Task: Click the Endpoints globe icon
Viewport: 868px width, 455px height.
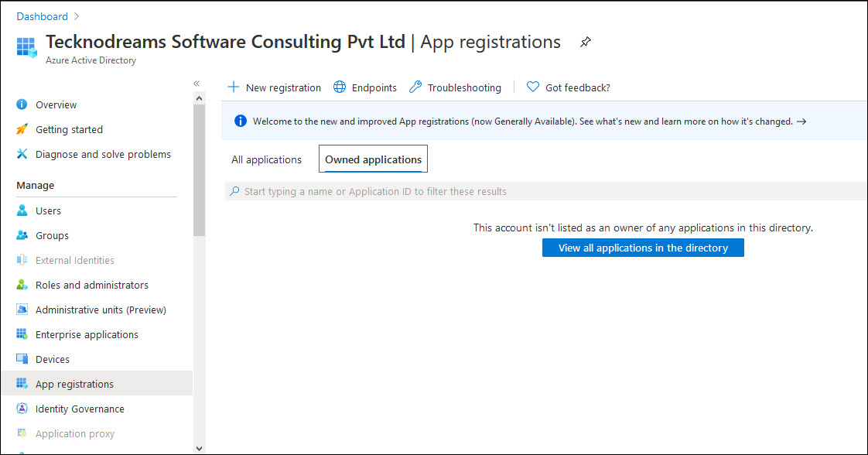Action: (x=339, y=87)
